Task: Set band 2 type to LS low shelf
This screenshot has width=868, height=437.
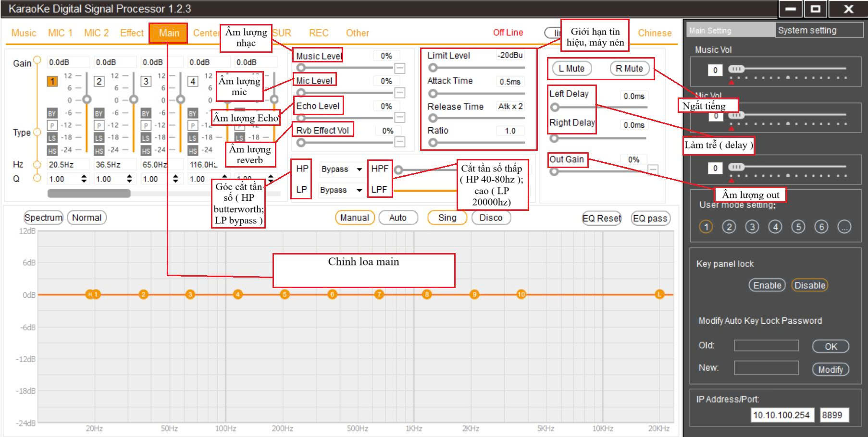Action: (x=99, y=138)
